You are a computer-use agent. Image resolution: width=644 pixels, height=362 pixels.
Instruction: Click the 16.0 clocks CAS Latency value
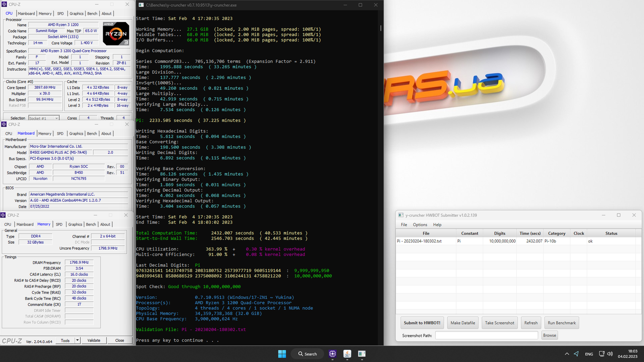(x=79, y=275)
